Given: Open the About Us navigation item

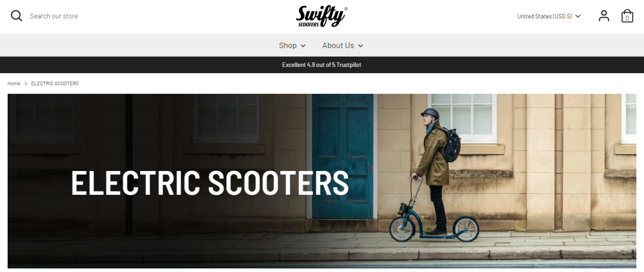Looking at the screenshot, I should 343,46.
